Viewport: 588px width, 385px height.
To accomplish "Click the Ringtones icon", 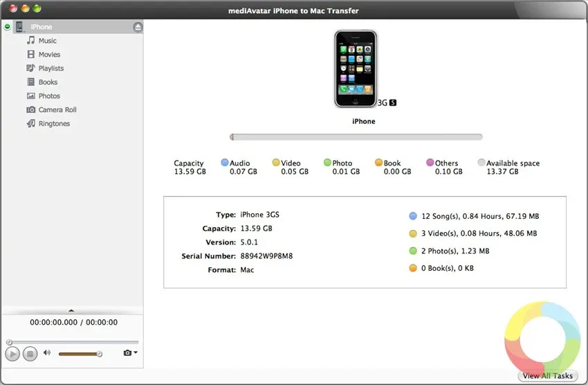I will 30,123.
